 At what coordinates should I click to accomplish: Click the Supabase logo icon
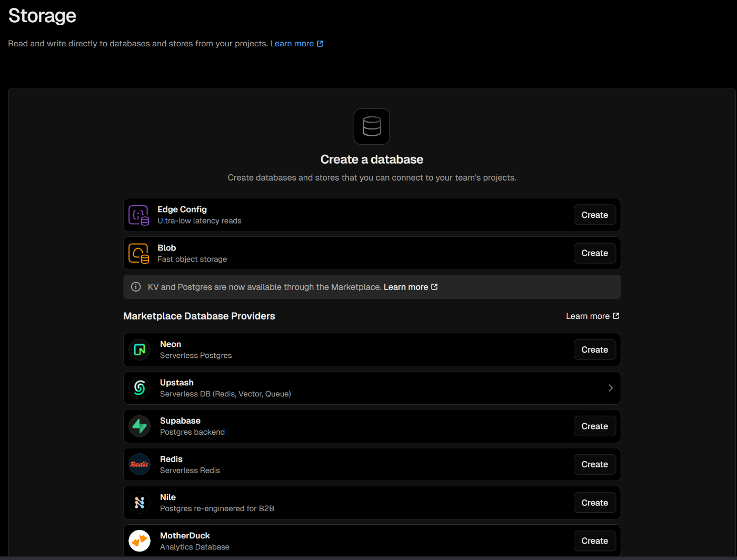140,426
